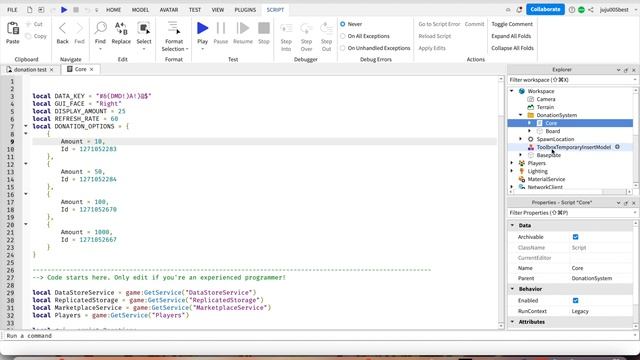Click the Step Over debugger icon
640x360 pixels.
click(306, 29)
